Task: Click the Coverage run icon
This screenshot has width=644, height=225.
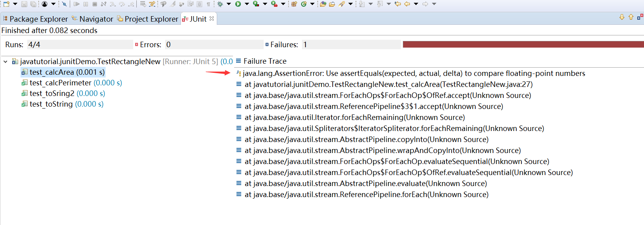Action: pos(256,4)
